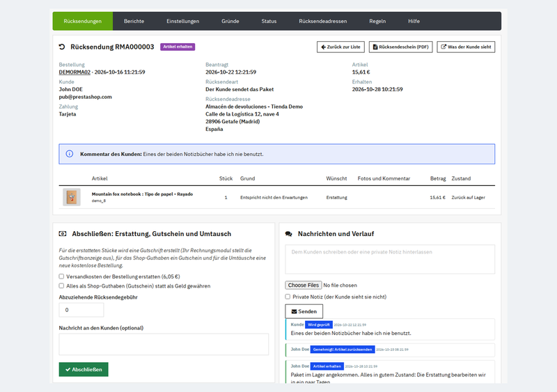The image size is (557, 392).
Task: Click the return arrow icon beside Rücksendung RMA000003
Action: 62,47
